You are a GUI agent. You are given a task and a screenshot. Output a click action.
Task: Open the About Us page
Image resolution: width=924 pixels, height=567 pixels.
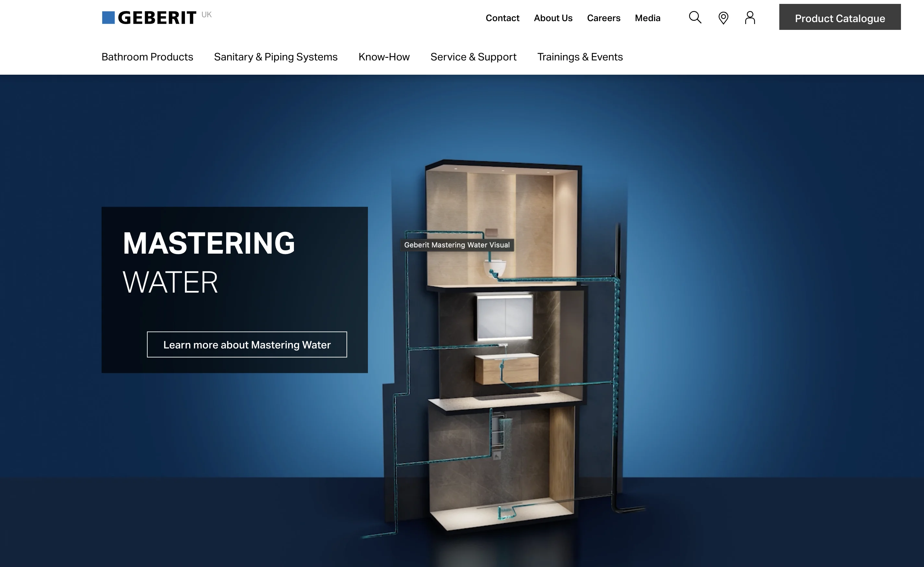pyautogui.click(x=553, y=18)
